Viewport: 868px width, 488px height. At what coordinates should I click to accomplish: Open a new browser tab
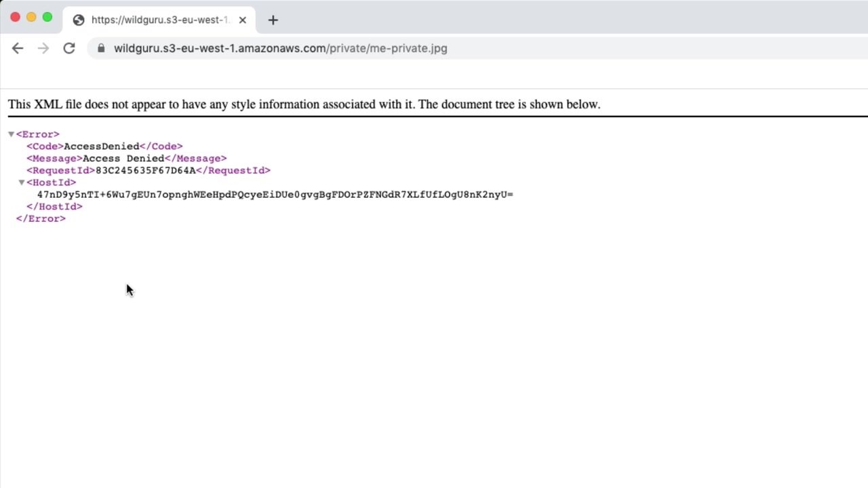click(273, 20)
